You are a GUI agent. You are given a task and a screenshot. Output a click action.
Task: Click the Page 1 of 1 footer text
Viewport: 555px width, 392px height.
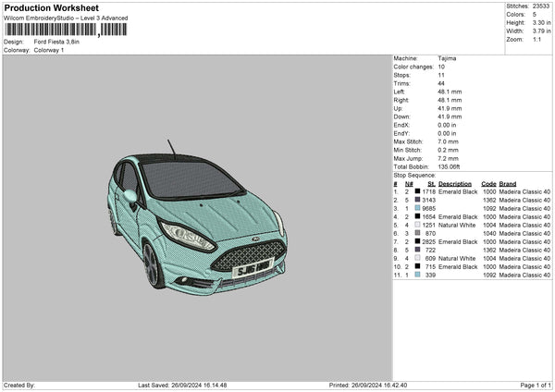(530, 385)
